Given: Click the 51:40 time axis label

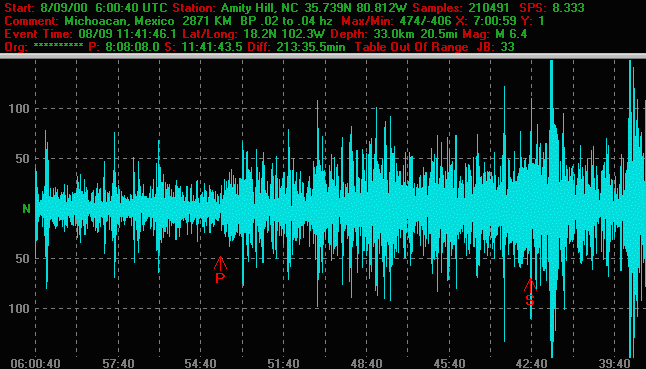Looking at the screenshot, I should point(283,364).
